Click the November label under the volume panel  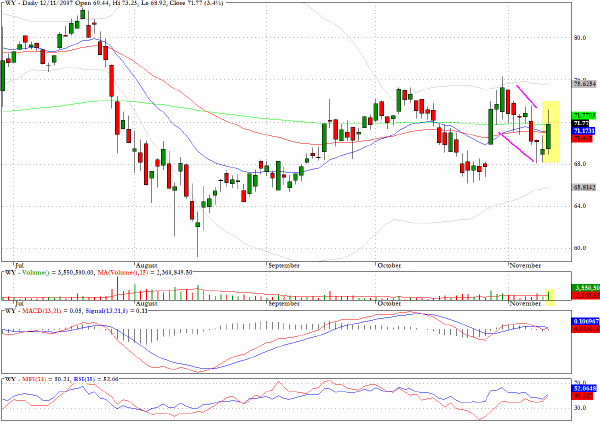525,303
